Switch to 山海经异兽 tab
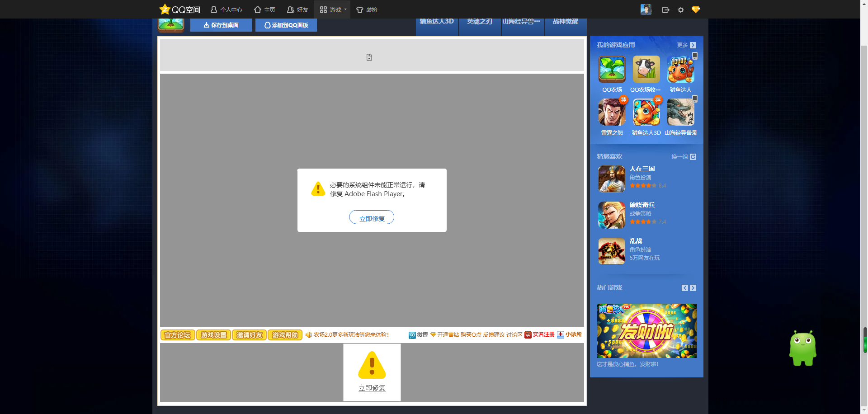 point(523,26)
